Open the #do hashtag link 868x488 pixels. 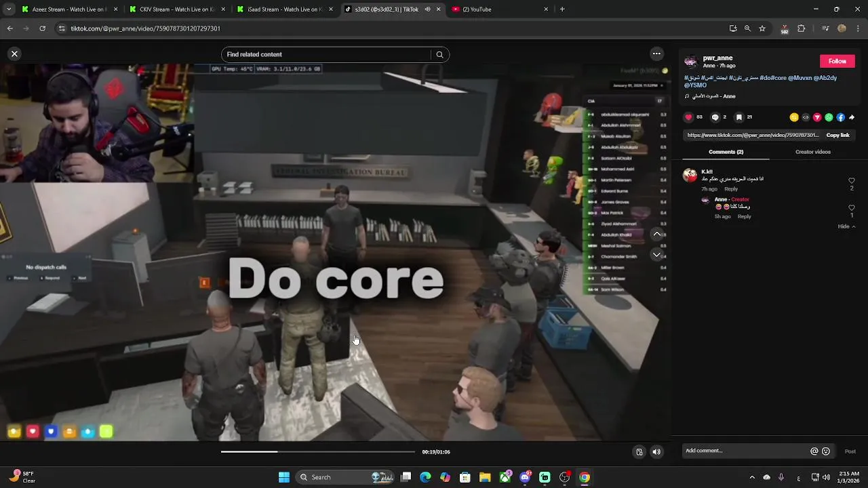765,78
